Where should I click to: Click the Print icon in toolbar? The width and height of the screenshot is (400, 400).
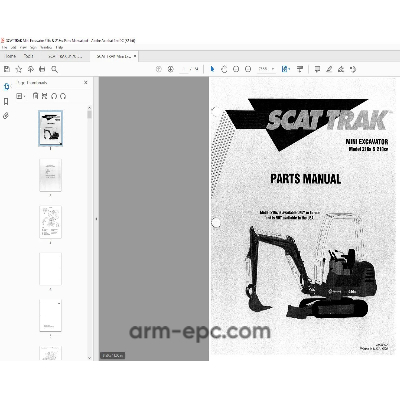tap(42, 69)
